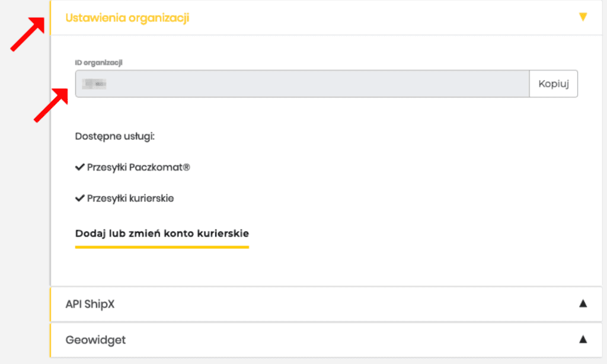Select the Przesyłki kurierskie service text
The image size is (607, 364).
[x=130, y=199]
